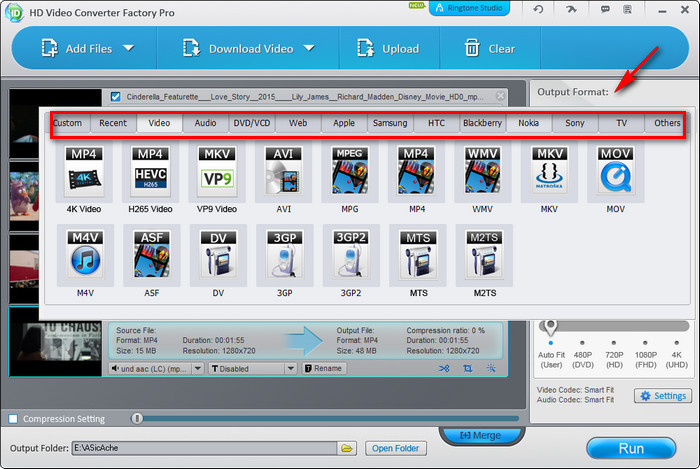
Task: Open the registration note icon in title bar
Action: (x=628, y=9)
